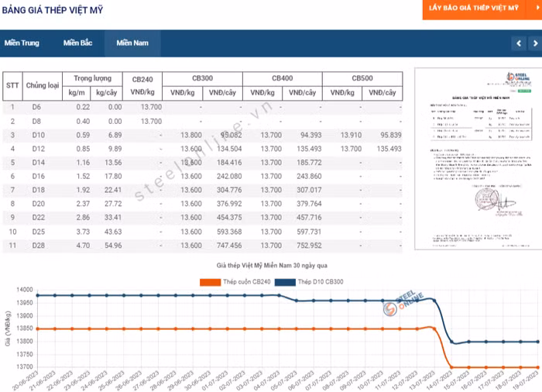Screen dimensions: 542x392
Task: Click the 593.368 value in D25 row
Action: tap(229, 232)
